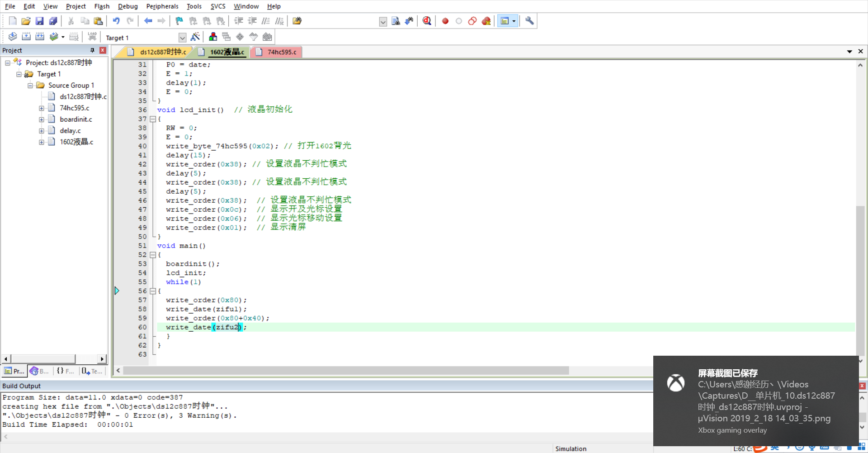Image resolution: width=868 pixels, height=453 pixels.
Task: Collapse the Source Group 1 node
Action: point(30,86)
